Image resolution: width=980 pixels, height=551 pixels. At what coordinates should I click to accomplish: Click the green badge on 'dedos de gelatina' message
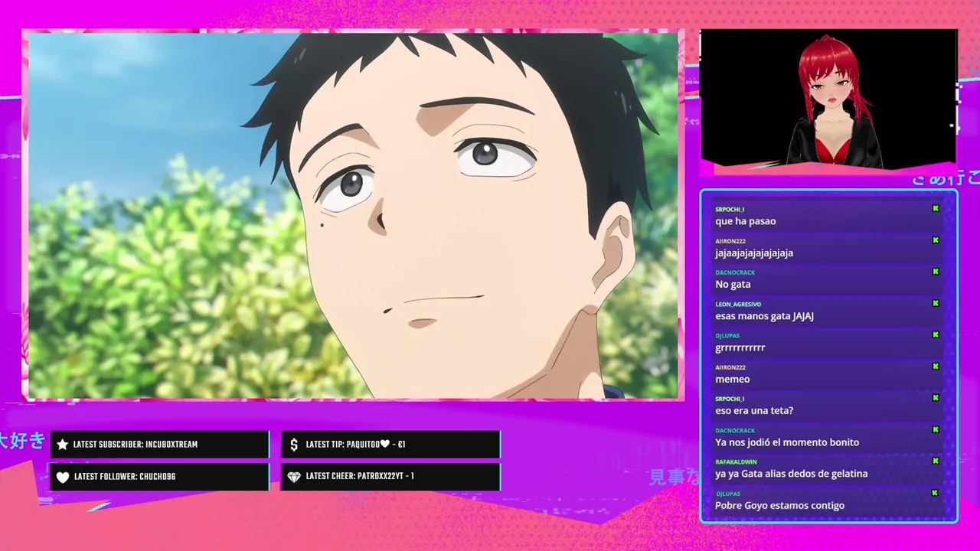pyautogui.click(x=935, y=461)
